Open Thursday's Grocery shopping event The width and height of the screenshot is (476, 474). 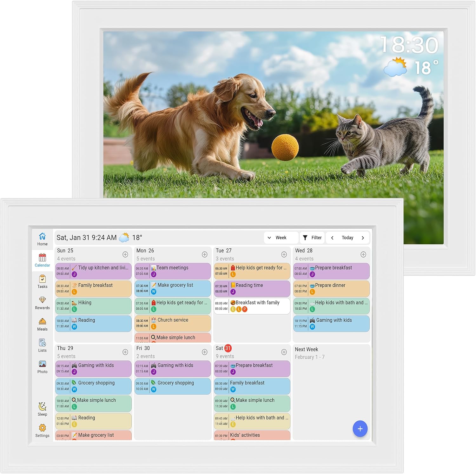(93, 386)
